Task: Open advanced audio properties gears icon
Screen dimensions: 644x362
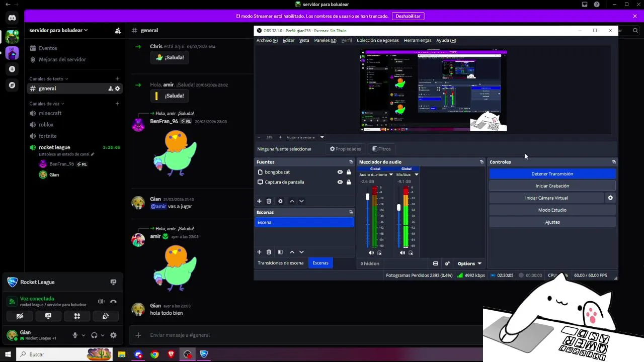Action: click(447, 263)
